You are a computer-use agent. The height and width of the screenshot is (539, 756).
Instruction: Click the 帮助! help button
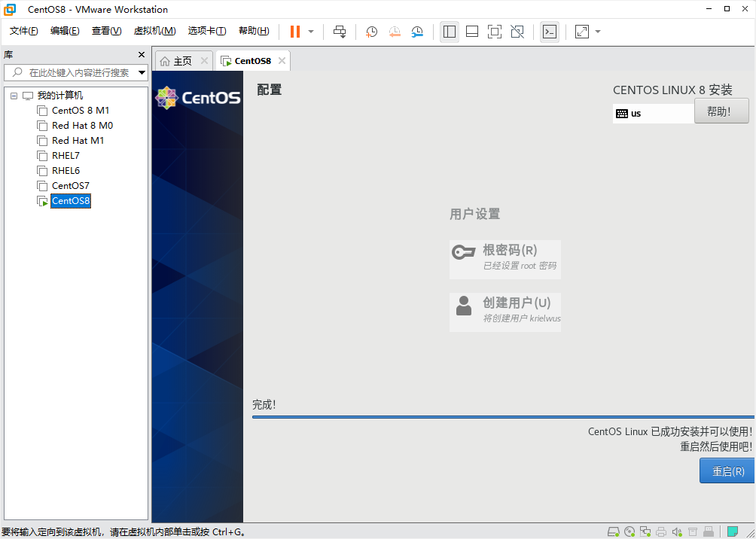[x=721, y=111]
